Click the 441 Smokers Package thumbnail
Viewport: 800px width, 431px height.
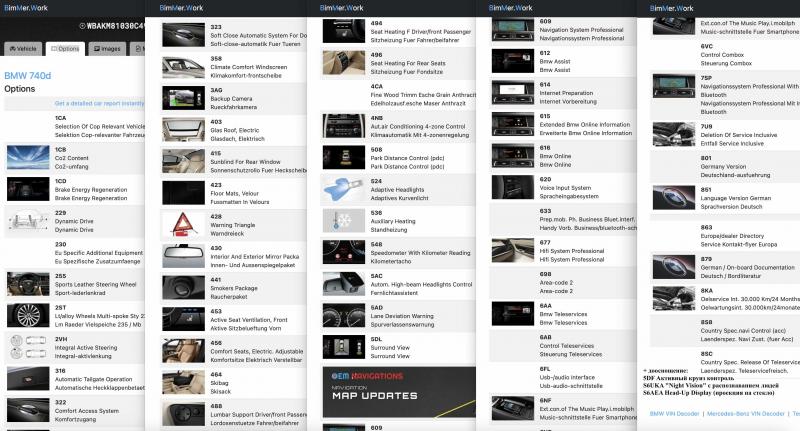point(184,288)
